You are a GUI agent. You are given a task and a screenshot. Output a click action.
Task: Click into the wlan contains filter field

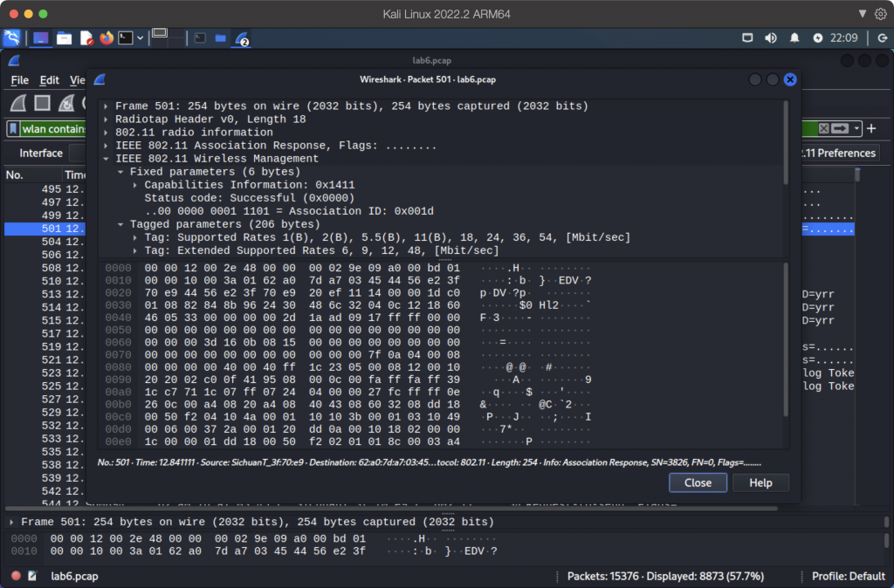[x=53, y=129]
